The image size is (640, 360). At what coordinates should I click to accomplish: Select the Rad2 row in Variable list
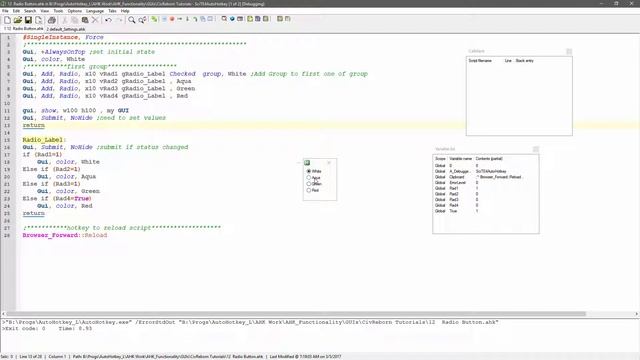tap(485, 194)
